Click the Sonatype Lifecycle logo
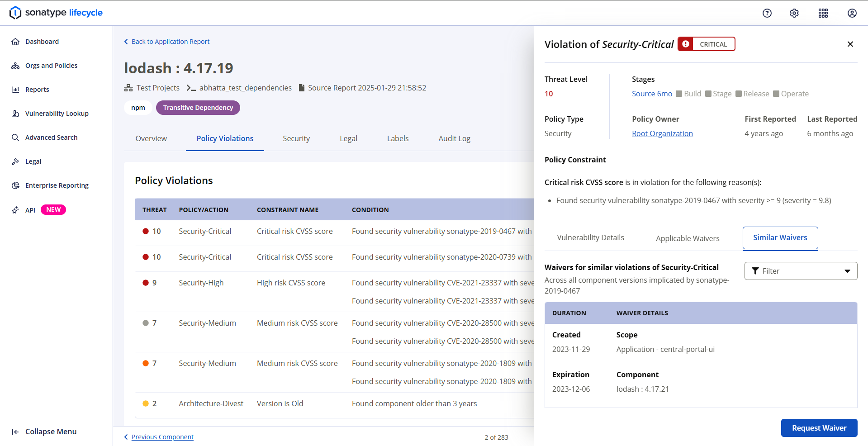This screenshot has height=446, width=868. (56, 13)
